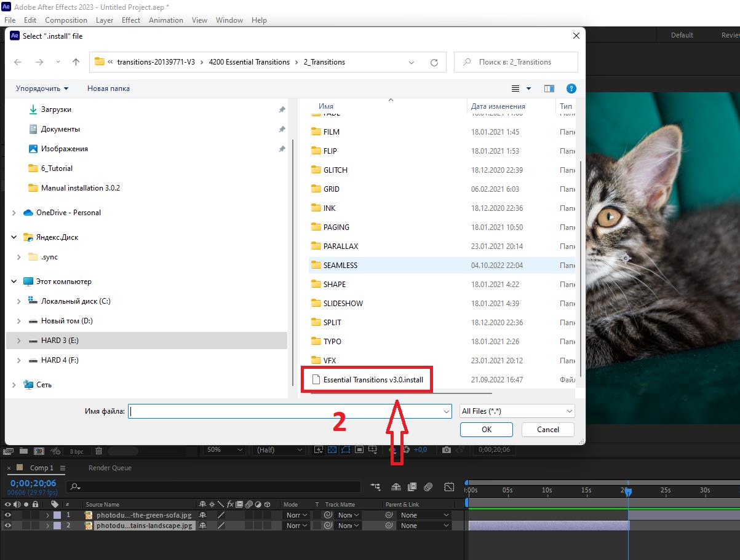Expand the HARD 3 (E:) drive node
The height and width of the screenshot is (560, 740).
[19, 341]
